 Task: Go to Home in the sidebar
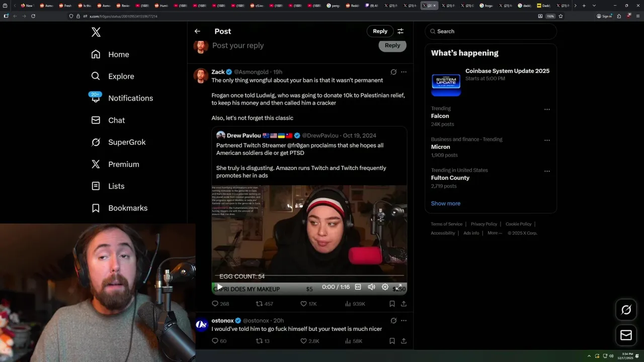[110, 54]
